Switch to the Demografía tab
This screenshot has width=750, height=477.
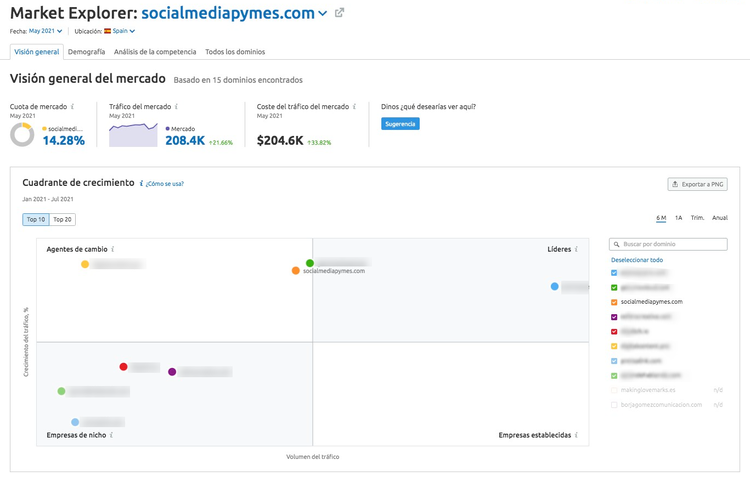pos(87,52)
